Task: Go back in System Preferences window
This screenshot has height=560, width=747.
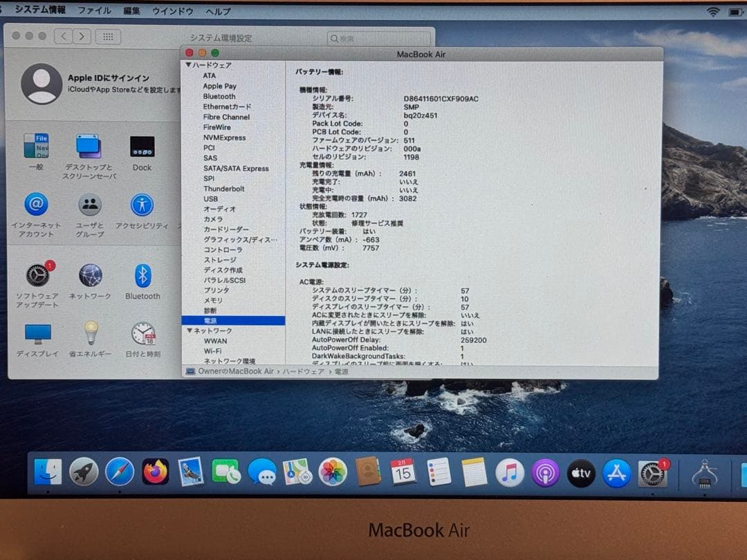Action: pyautogui.click(x=64, y=36)
